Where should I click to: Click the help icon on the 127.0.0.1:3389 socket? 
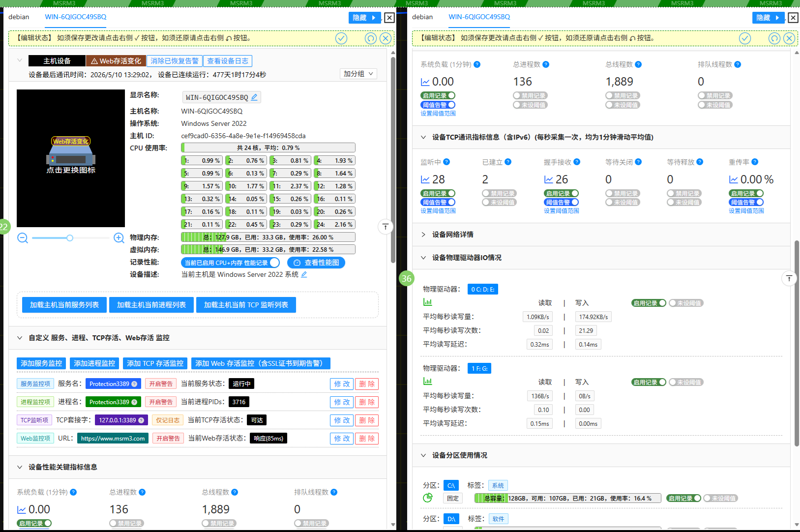coord(141,420)
